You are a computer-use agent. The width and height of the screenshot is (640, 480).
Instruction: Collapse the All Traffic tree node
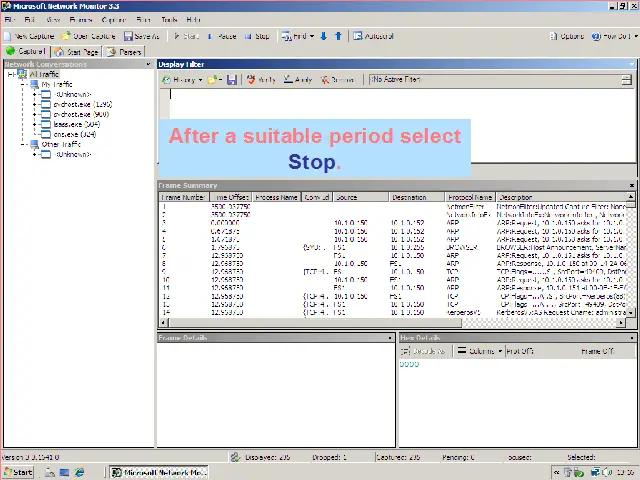click(x=11, y=74)
